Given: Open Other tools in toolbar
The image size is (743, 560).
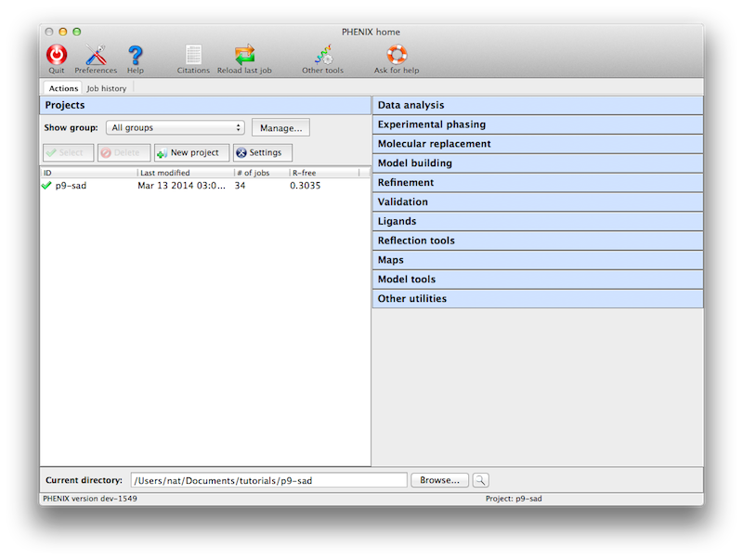Looking at the screenshot, I should pyautogui.click(x=322, y=55).
